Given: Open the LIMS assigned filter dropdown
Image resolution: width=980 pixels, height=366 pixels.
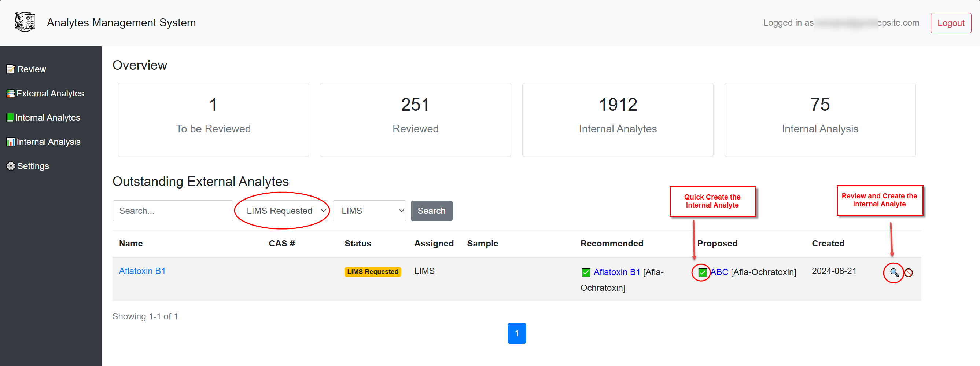Looking at the screenshot, I should (x=369, y=211).
